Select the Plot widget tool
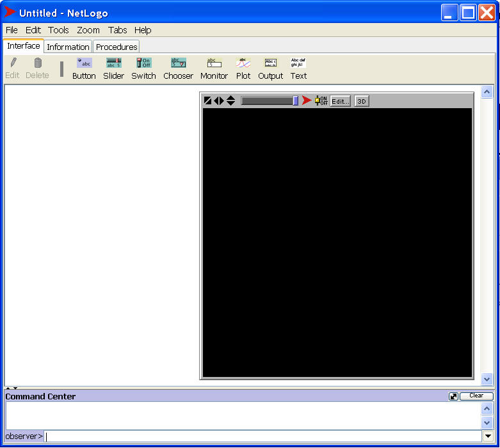 [x=243, y=68]
